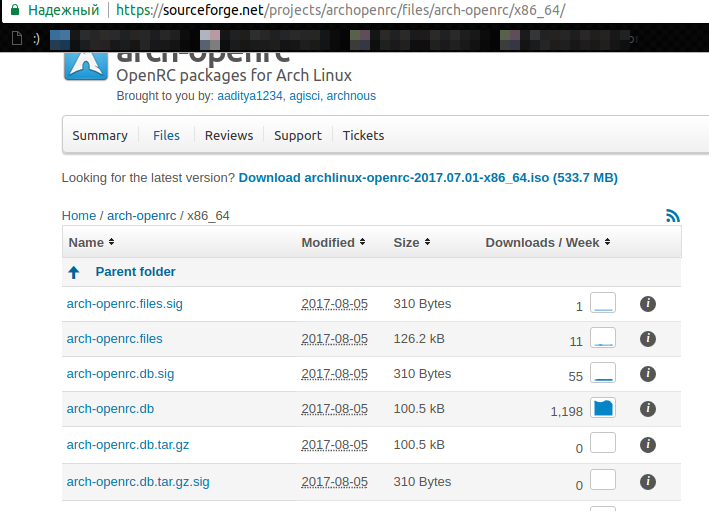Click the x86_64 breadcrumb text
The image size is (709, 511).
[x=208, y=216]
